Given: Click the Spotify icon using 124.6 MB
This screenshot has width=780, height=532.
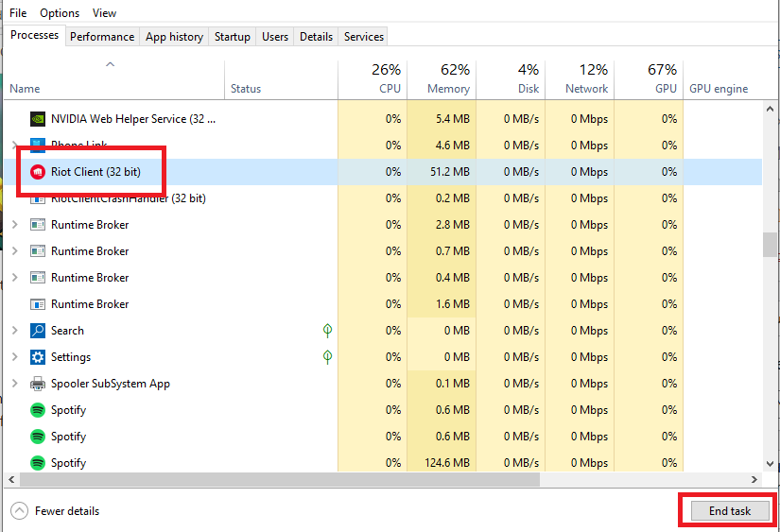Looking at the screenshot, I should [x=38, y=463].
